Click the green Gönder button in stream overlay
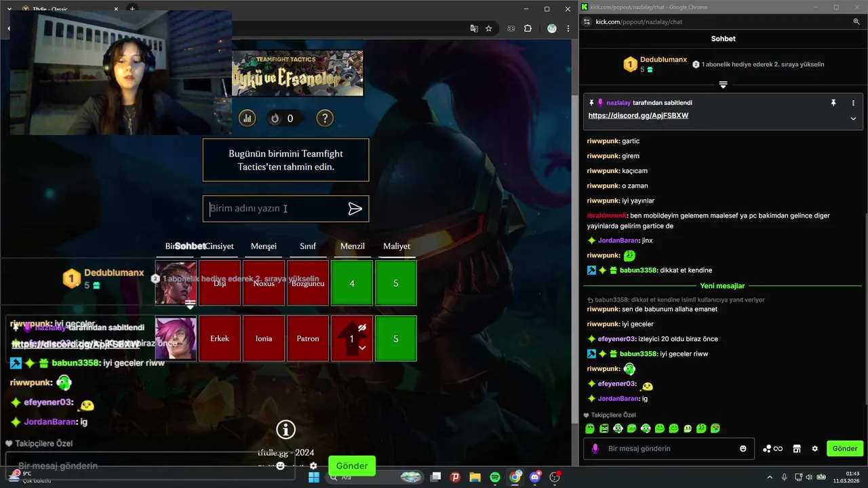 [x=352, y=466]
